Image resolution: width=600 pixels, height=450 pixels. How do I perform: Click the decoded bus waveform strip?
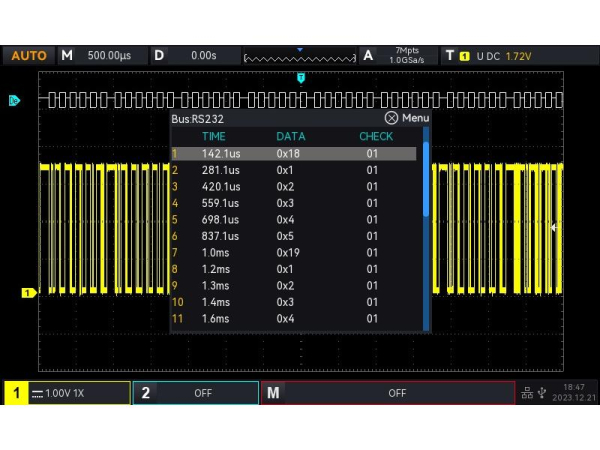(301, 100)
